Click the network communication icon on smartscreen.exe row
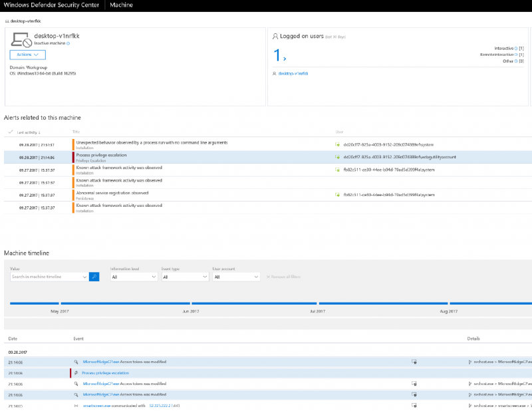This screenshot has height=411, width=532. (76, 405)
